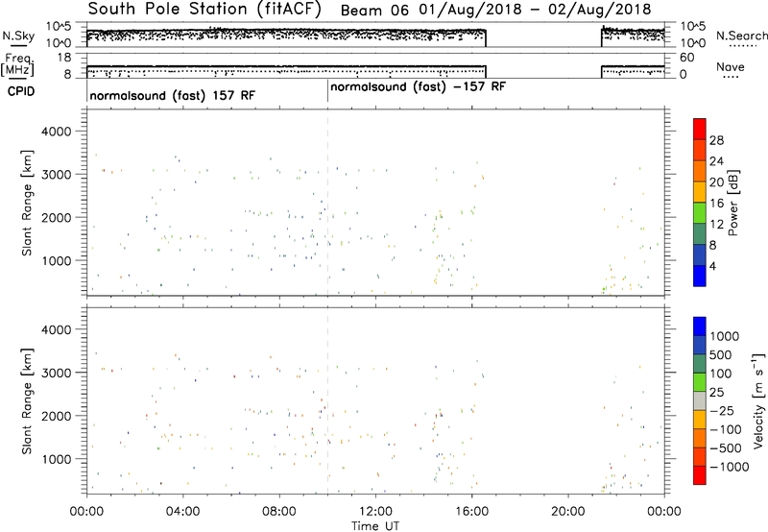Click 'normalsound (fast) -157 RF' CPID text
This screenshot has width=768, height=532.
(418, 86)
